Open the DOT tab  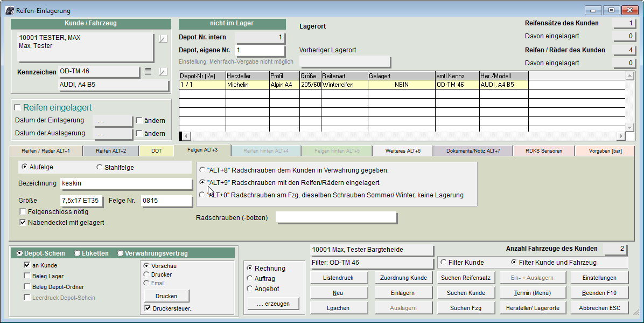click(157, 151)
